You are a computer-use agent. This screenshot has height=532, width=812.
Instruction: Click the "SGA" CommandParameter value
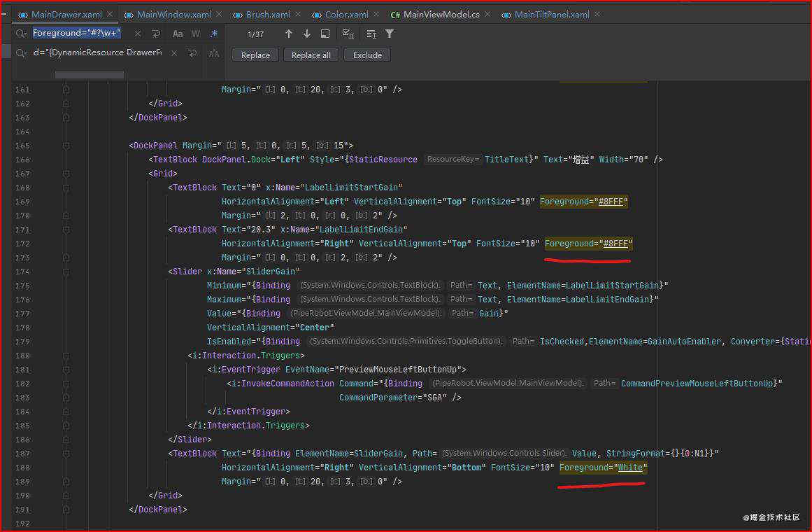pyautogui.click(x=434, y=398)
